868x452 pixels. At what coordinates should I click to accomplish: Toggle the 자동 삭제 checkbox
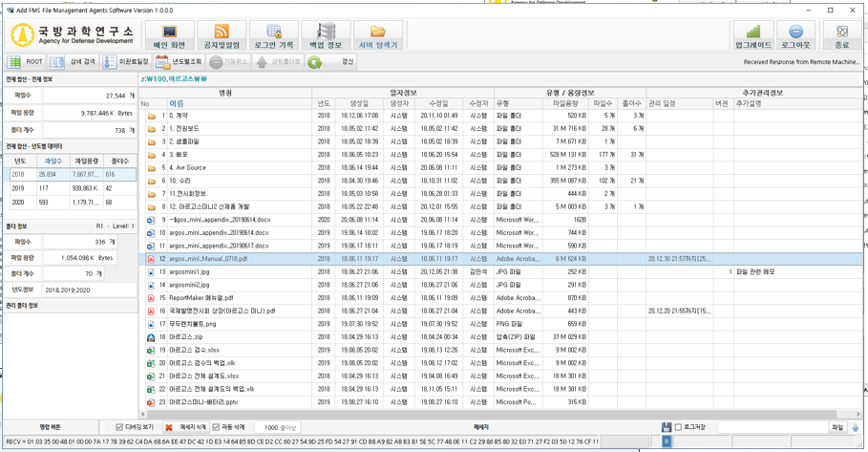[x=216, y=428]
